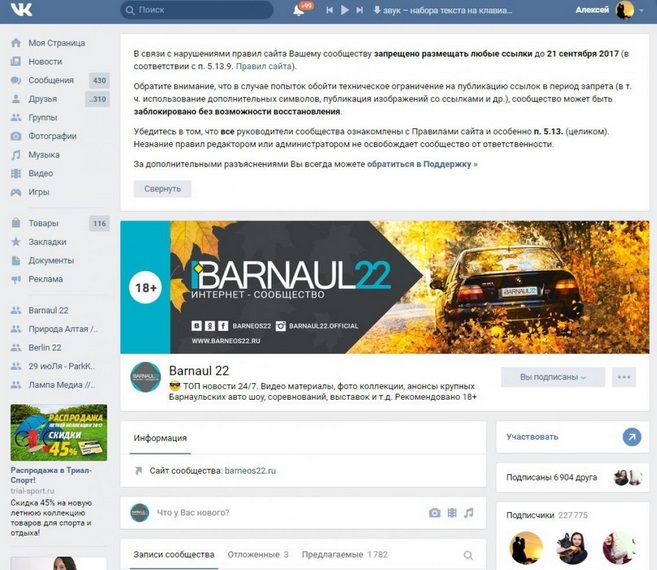
Task: Skip to the next audio track
Action: click(360, 10)
